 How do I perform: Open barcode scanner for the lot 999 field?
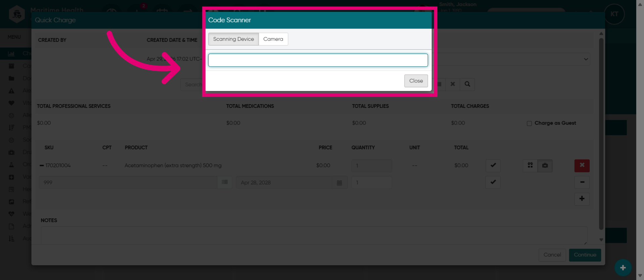coord(225,182)
